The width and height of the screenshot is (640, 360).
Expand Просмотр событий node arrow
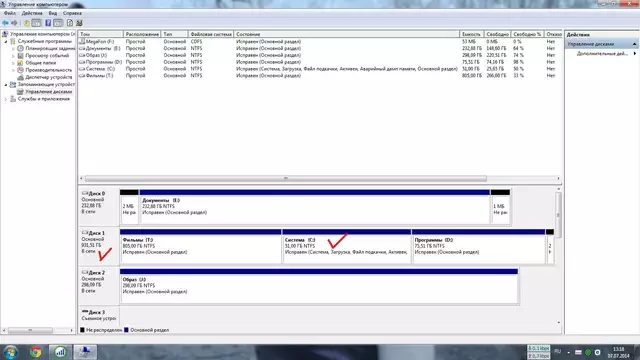13,56
